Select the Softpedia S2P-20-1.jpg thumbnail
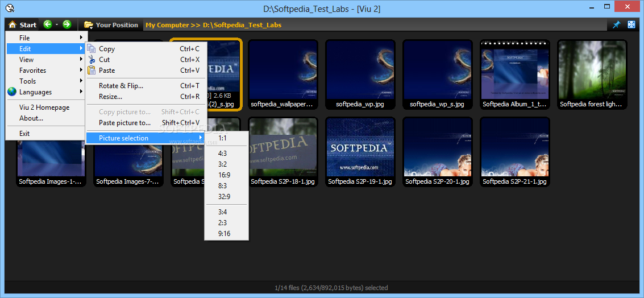644x298 pixels. 437,152
